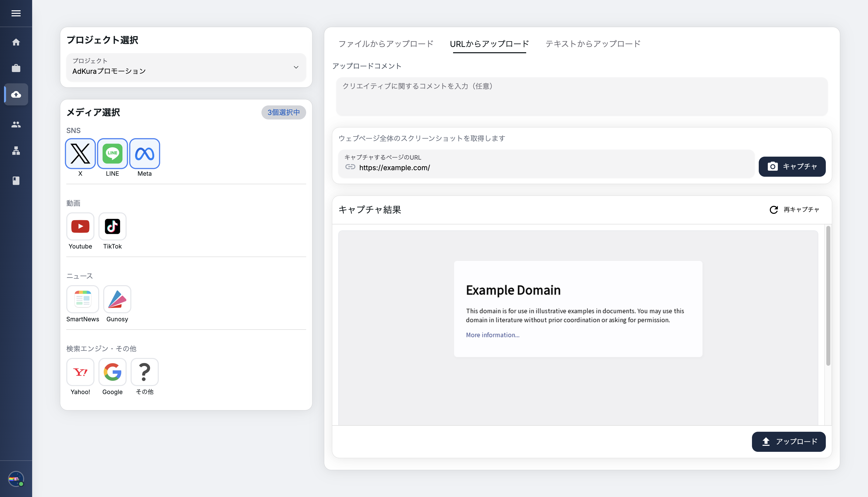The height and width of the screenshot is (497, 868).
Task: Open the members (people) sidebar icon
Action: click(16, 125)
